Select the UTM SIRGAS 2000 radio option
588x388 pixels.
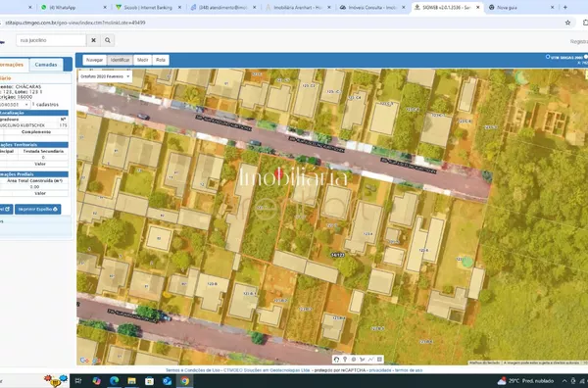coord(548,57)
